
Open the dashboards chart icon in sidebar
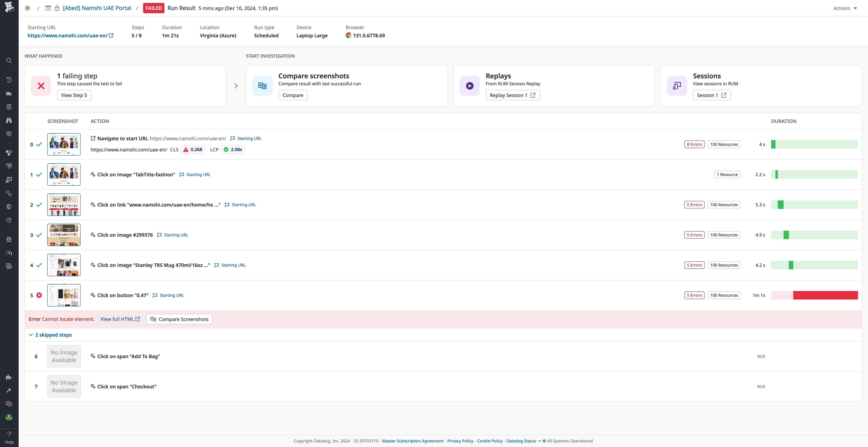pos(9,93)
